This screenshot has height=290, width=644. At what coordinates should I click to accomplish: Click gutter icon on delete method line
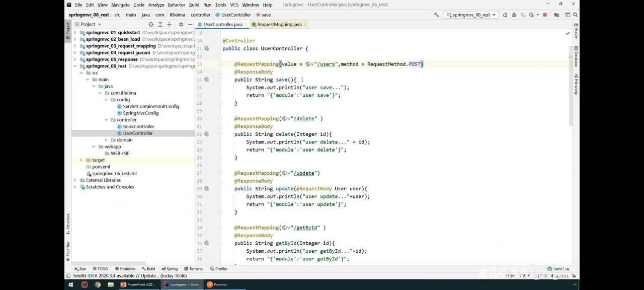pyautogui.click(x=206, y=134)
